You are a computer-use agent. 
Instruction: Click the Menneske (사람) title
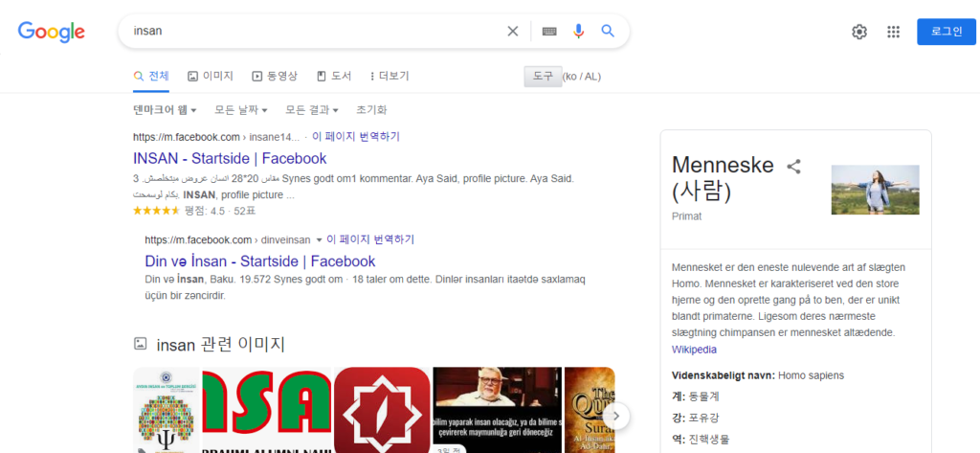(723, 178)
